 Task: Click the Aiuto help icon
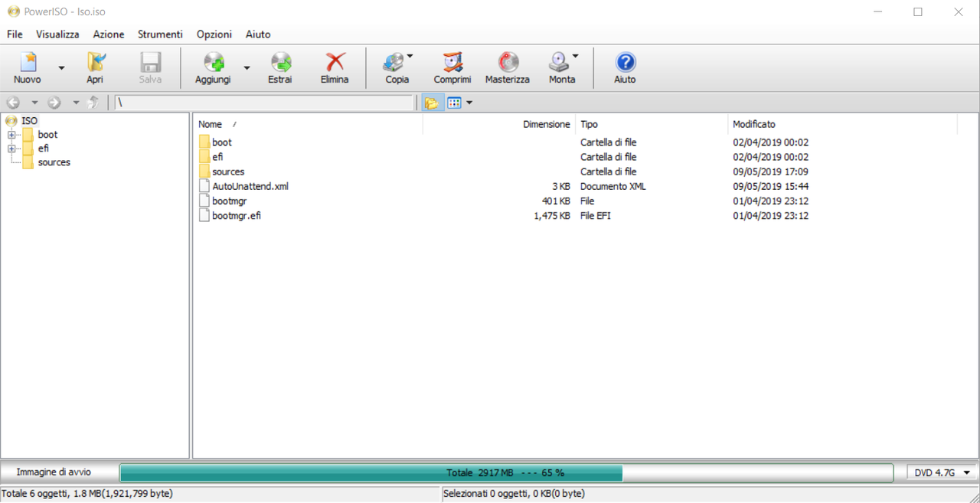[625, 62]
